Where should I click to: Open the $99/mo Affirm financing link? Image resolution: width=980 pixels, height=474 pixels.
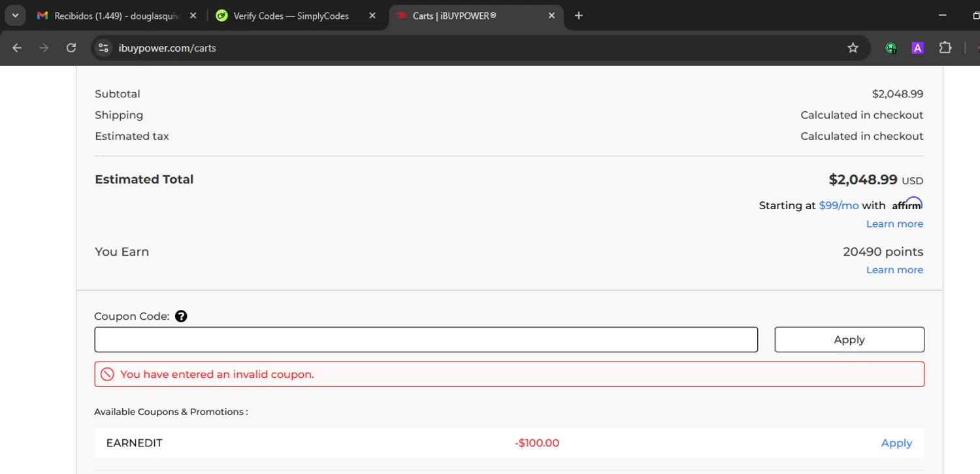839,205
